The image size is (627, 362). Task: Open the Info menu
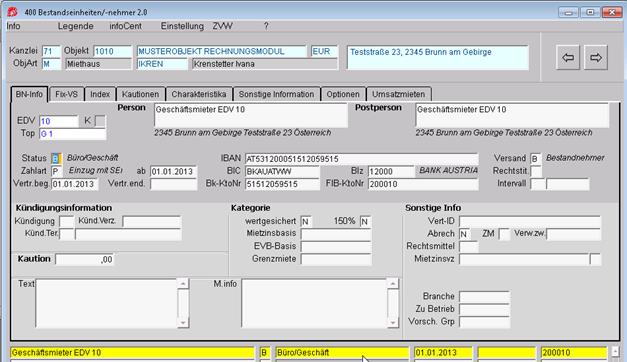(x=13, y=26)
